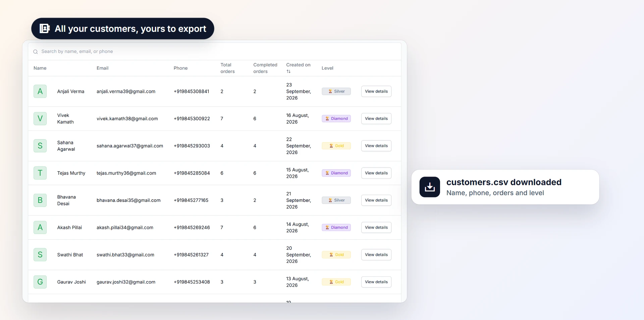Screen dimensions: 644x320
Task: Click the Diamond level badge for Vivek Kamath
Action: click(x=336, y=119)
